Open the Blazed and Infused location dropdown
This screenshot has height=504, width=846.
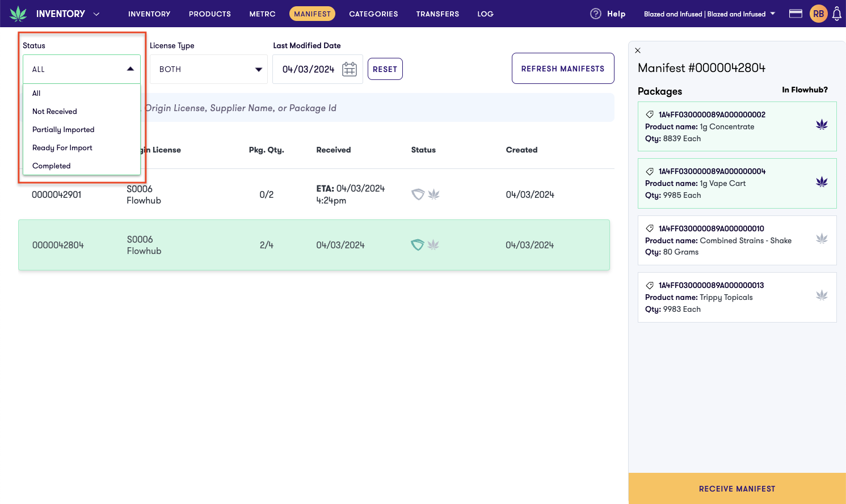pos(709,14)
